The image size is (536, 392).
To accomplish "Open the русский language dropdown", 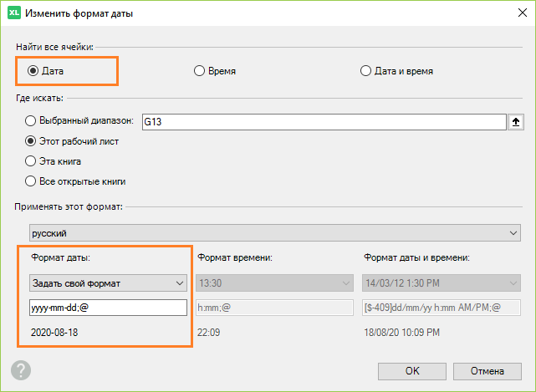I will (274, 232).
